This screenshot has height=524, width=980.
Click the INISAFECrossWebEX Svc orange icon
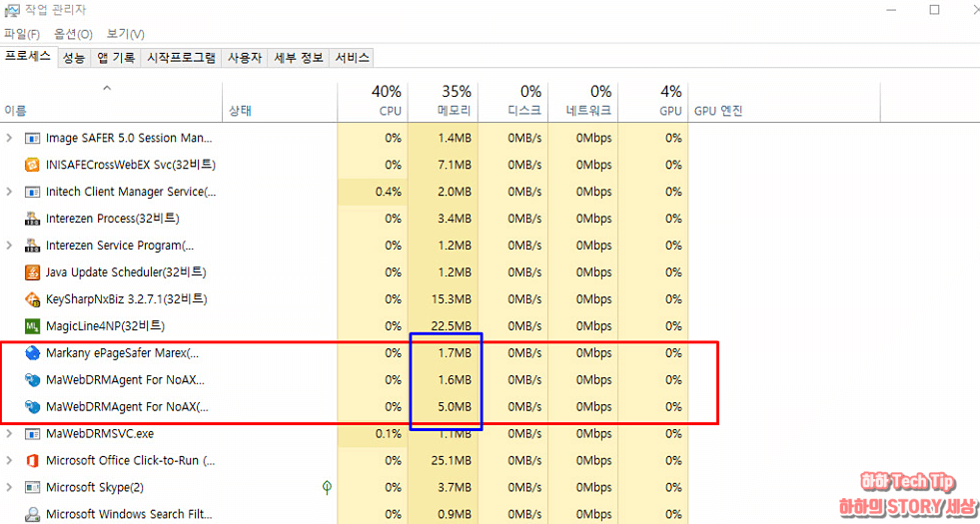32,165
